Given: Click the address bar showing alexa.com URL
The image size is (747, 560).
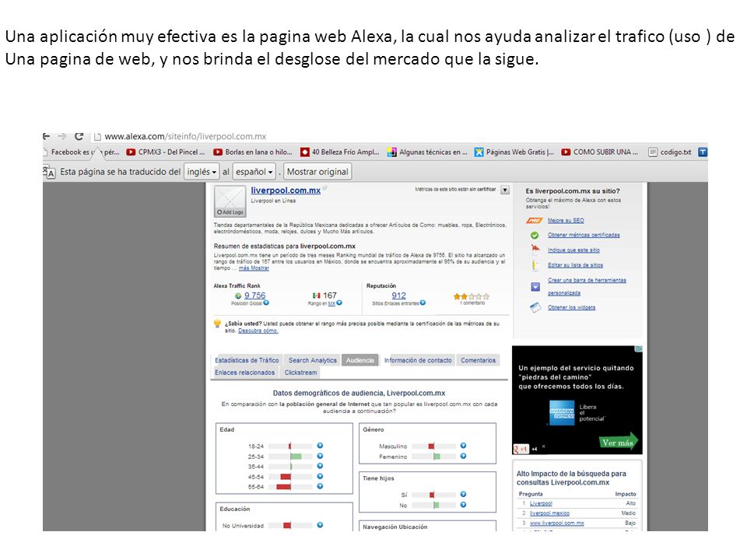Looking at the screenshot, I should (x=185, y=136).
